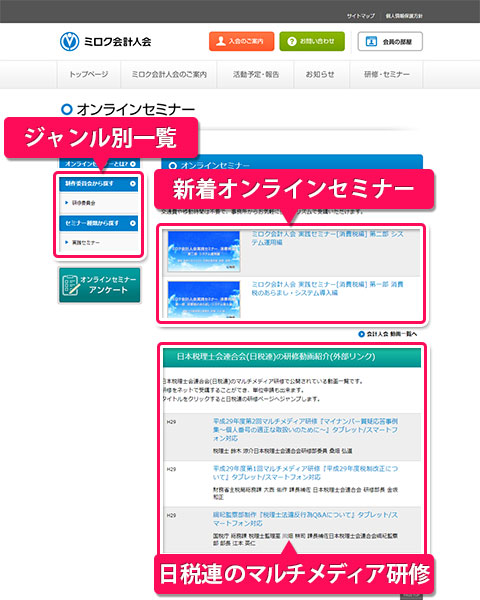480x600 pixels.
Task: Click the question mark icon in お問い合わせ
Action: pos(292,41)
